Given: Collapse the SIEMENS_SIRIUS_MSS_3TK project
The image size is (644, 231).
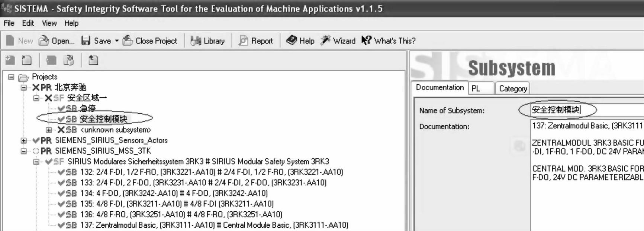Looking at the screenshot, I should [x=24, y=151].
